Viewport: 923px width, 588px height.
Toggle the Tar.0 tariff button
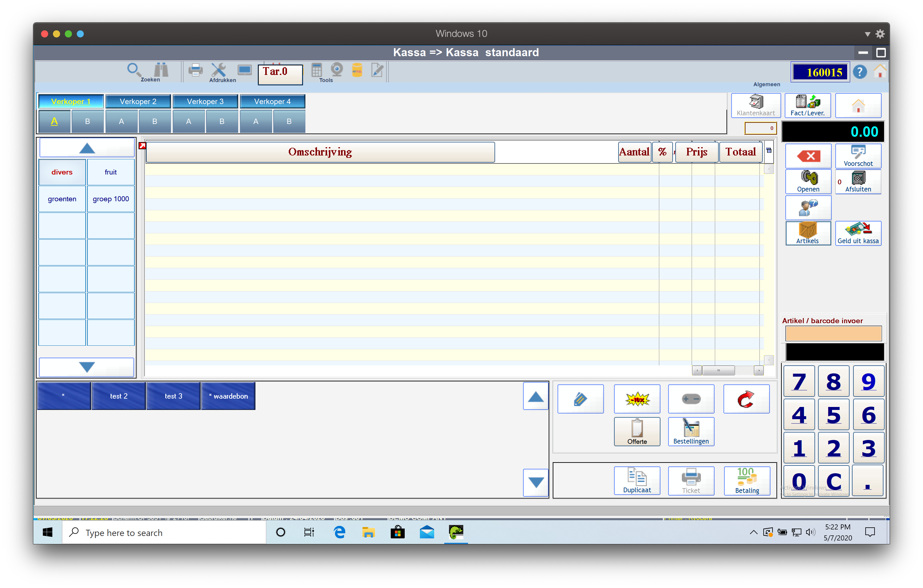click(x=280, y=74)
